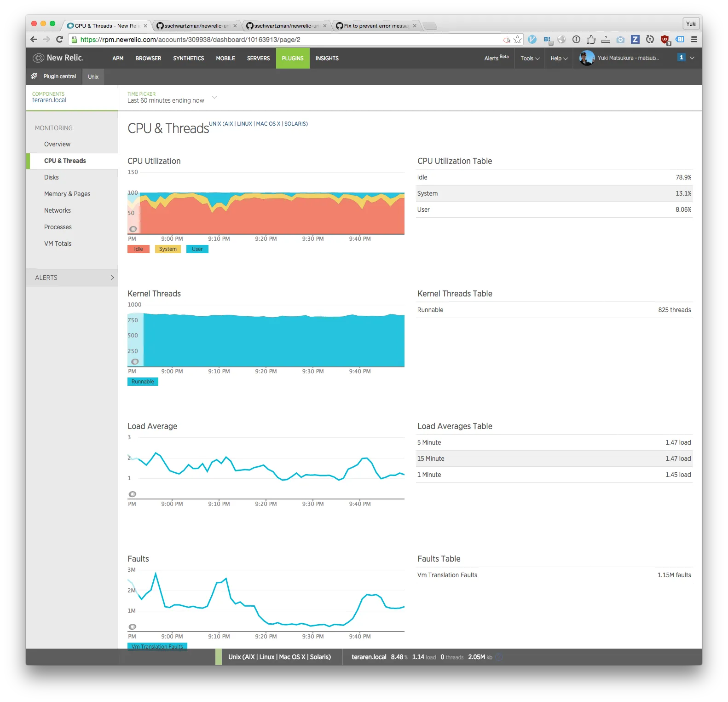728x702 pixels.
Task: Open Networks in the monitoring sidebar
Action: (x=58, y=210)
